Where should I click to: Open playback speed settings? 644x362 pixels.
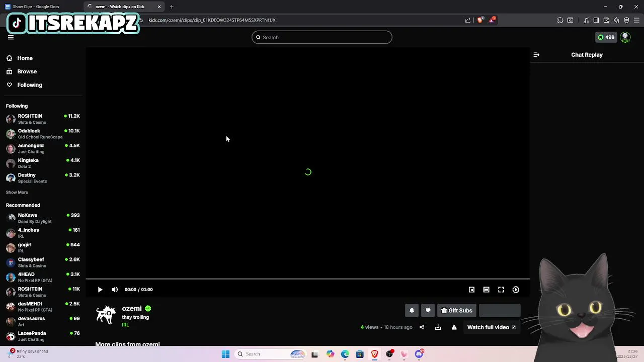click(516, 290)
